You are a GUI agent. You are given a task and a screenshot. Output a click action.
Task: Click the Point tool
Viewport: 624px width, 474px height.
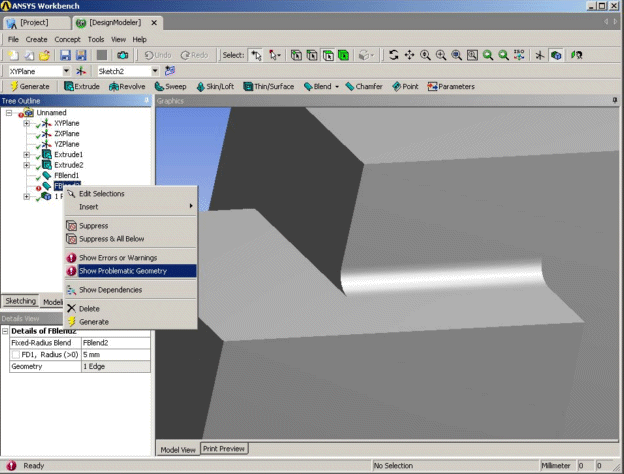[x=407, y=87]
